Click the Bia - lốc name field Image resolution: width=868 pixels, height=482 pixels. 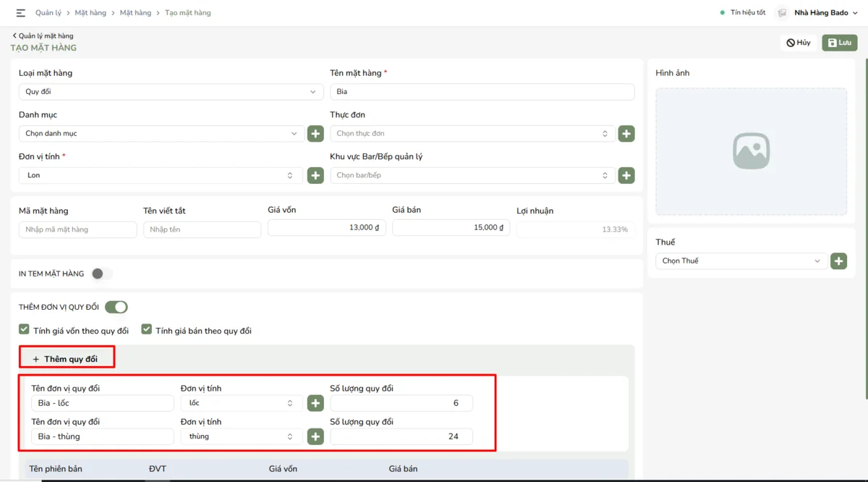[x=103, y=403]
